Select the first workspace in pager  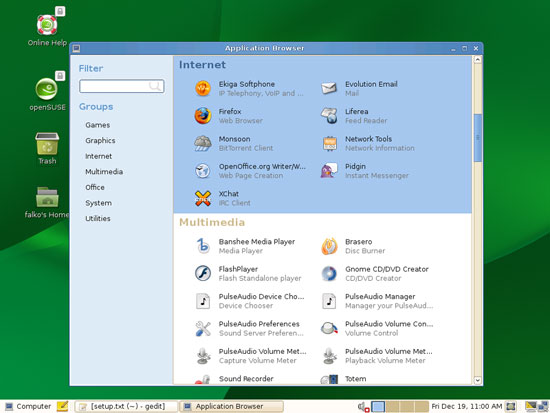(378, 407)
